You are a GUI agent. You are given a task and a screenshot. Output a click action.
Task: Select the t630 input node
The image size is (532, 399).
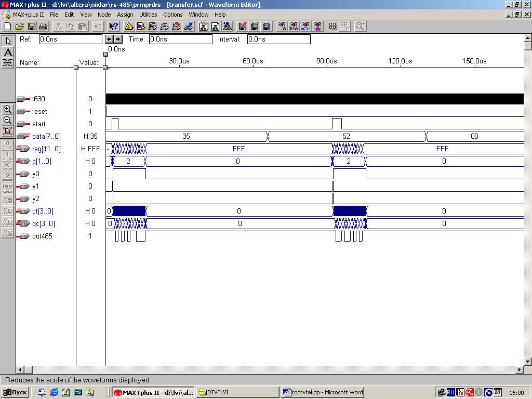[38, 99]
